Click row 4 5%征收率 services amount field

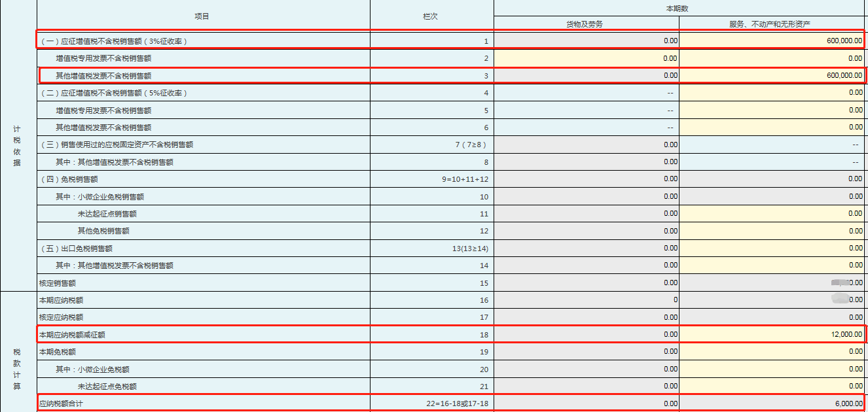click(x=772, y=93)
